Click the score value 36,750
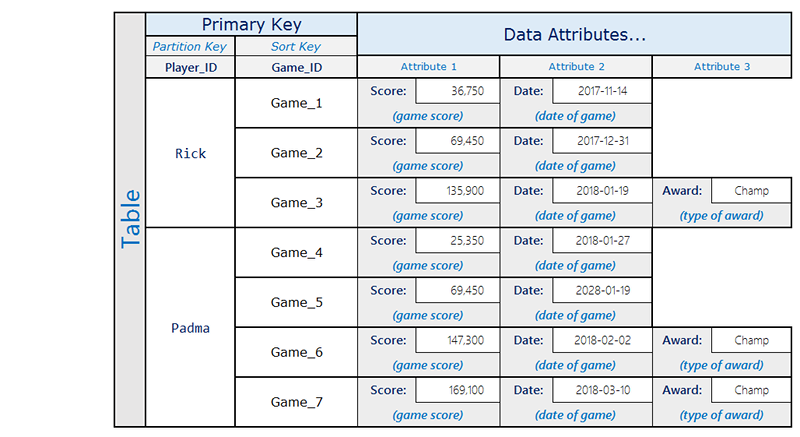Viewport: 800px width, 437px height. [457, 91]
